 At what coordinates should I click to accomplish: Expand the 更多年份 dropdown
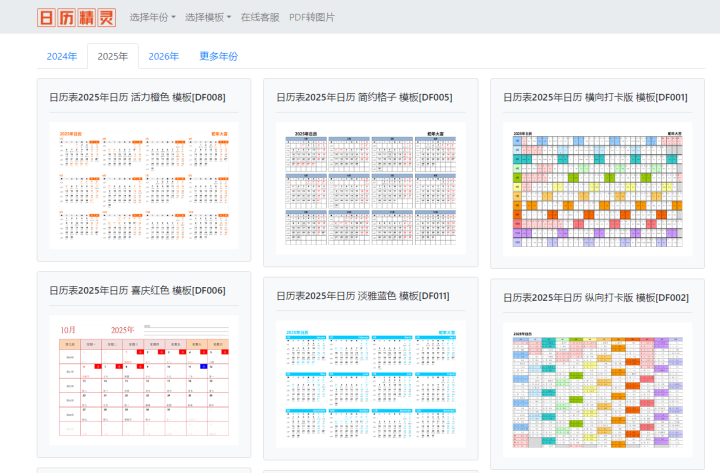tap(218, 56)
